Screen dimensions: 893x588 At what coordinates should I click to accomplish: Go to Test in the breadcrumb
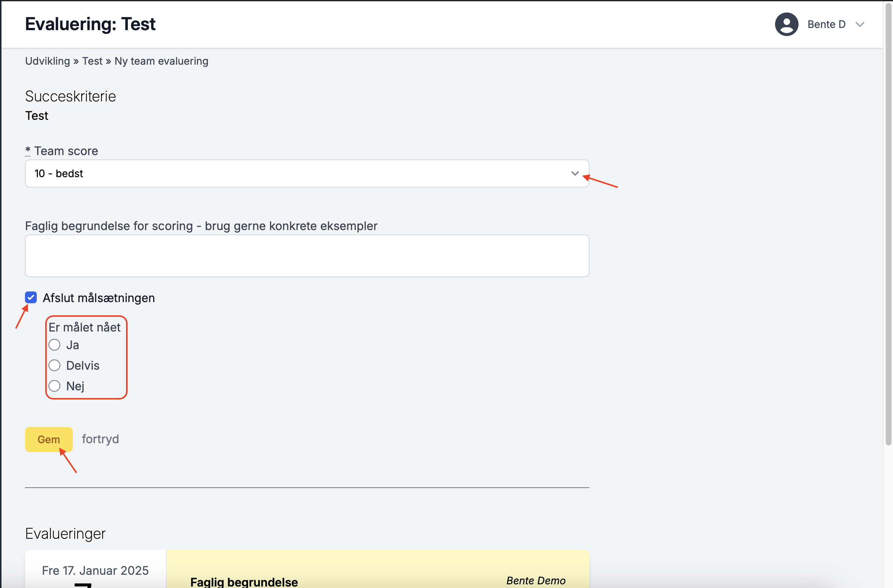point(92,61)
